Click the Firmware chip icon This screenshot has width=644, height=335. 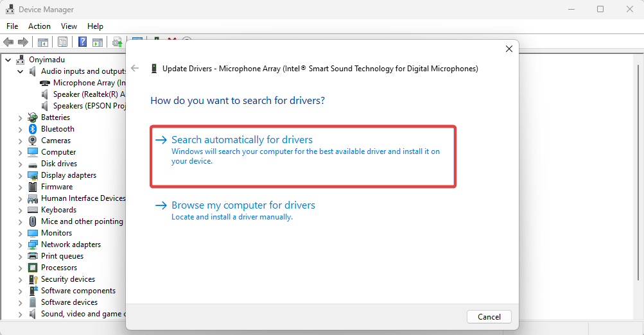click(x=33, y=187)
